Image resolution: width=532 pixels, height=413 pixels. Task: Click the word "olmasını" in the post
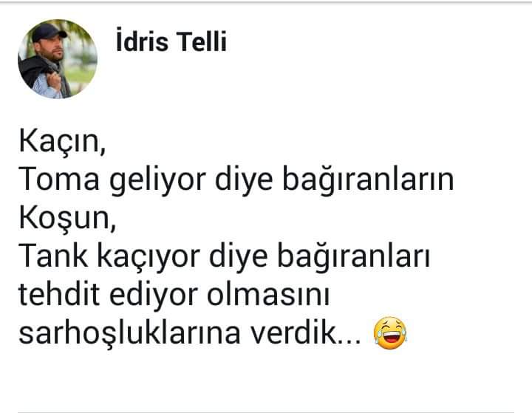(x=268, y=294)
